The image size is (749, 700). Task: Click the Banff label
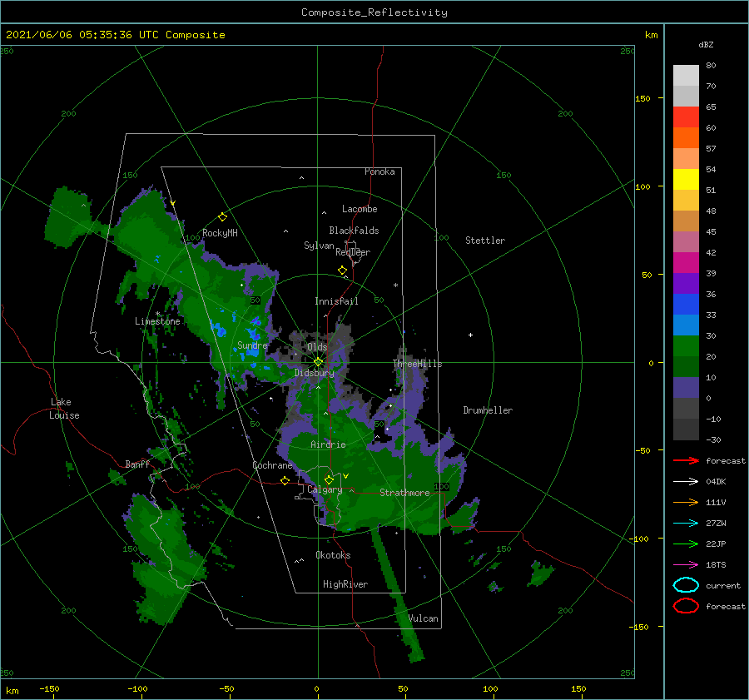pyautogui.click(x=137, y=464)
